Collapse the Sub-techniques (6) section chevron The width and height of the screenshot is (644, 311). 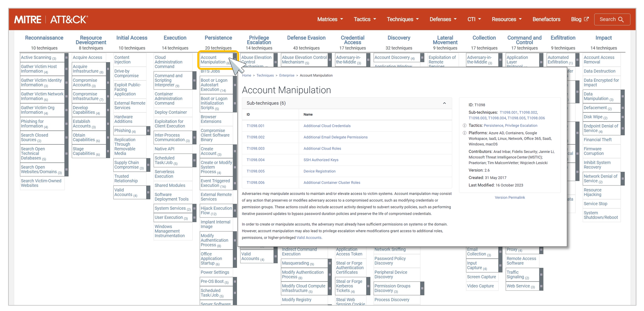tap(444, 103)
